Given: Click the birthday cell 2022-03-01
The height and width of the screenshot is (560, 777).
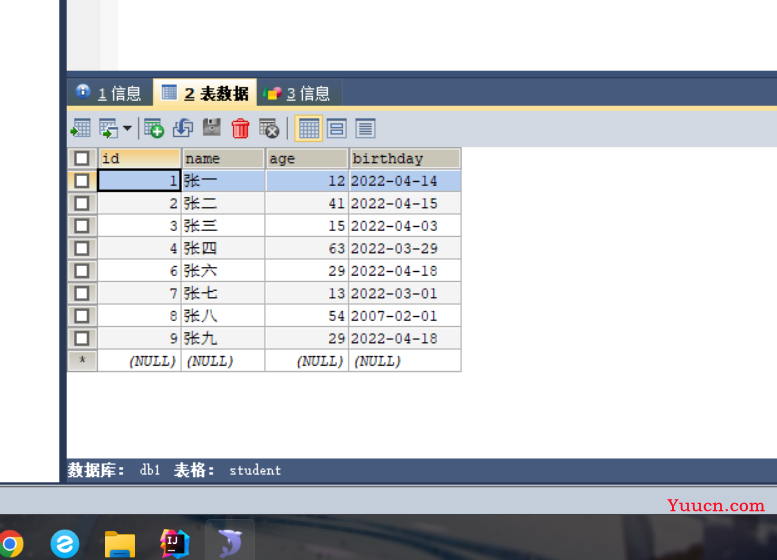Looking at the screenshot, I should [405, 293].
